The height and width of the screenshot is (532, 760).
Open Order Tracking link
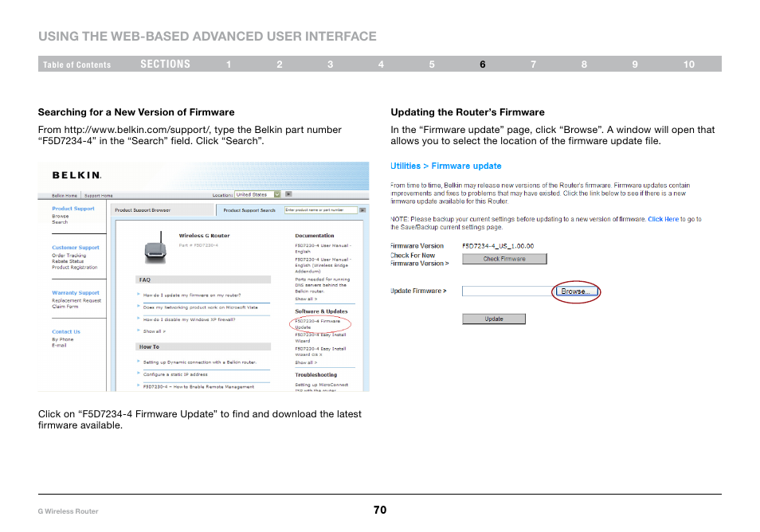pyautogui.click(x=69, y=256)
